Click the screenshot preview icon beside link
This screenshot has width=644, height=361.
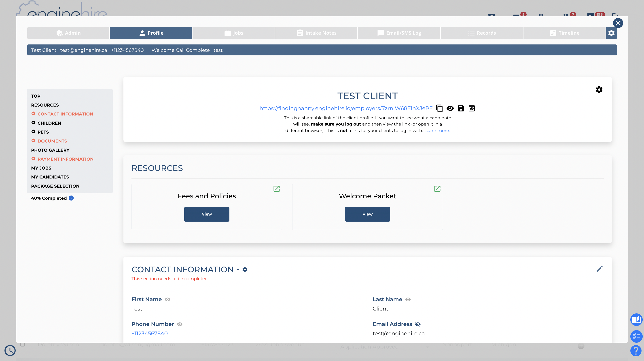(472, 108)
